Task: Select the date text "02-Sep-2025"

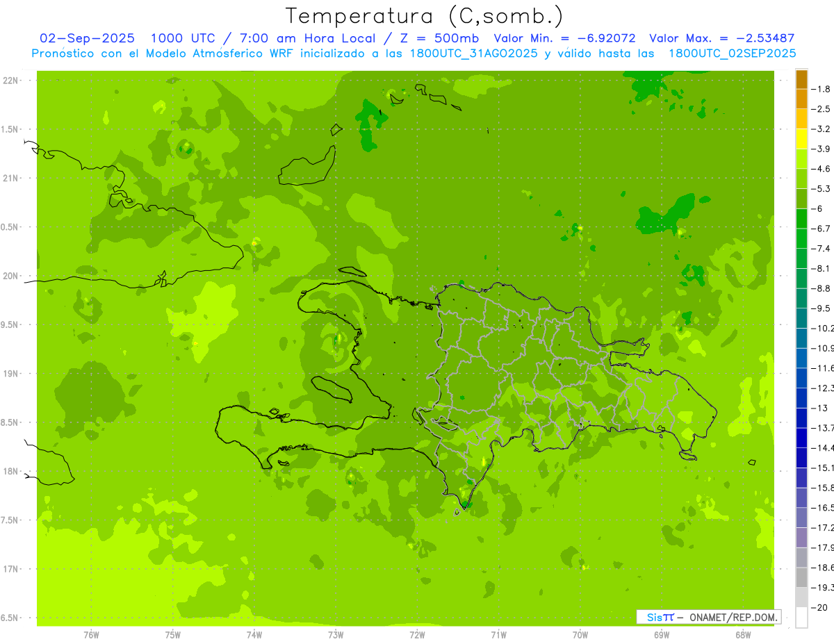Action: (x=87, y=38)
